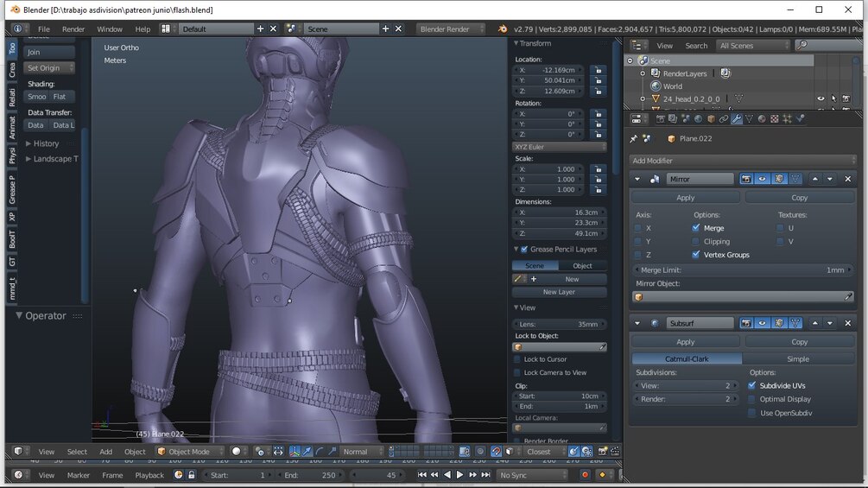Click the New Layer button
This screenshot has width=868, height=488.
tap(559, 292)
